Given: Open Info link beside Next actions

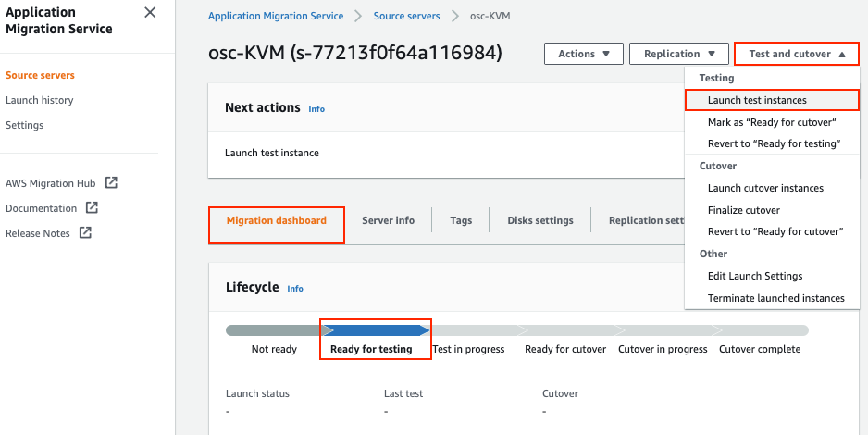Looking at the screenshot, I should 316,109.
